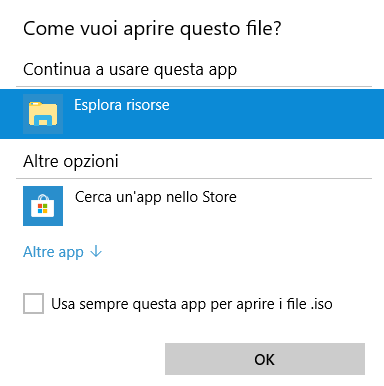Choose Cerca un'app nello Store option
This screenshot has height=386, width=384.
pos(192,206)
